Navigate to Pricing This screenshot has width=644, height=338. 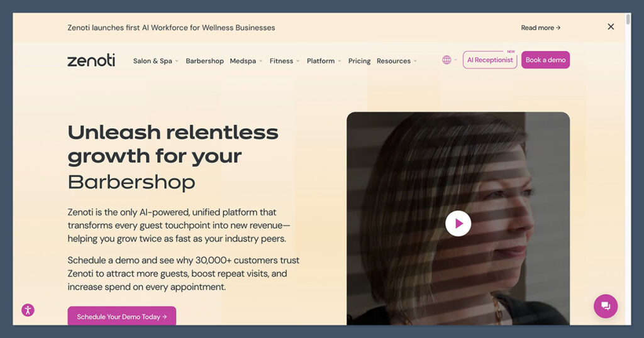[359, 61]
